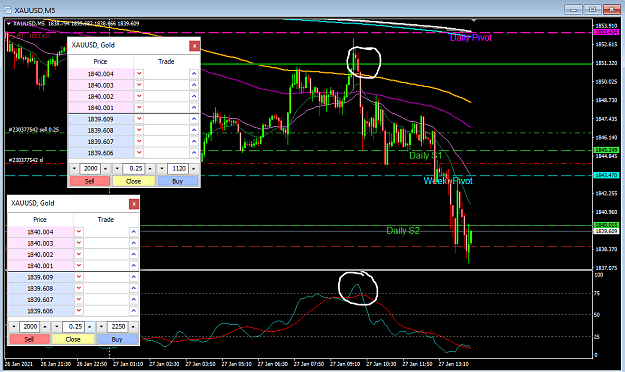Click 2000 field in the 1120 panel
Viewport: 625px width, 372px height.
[x=90, y=169]
